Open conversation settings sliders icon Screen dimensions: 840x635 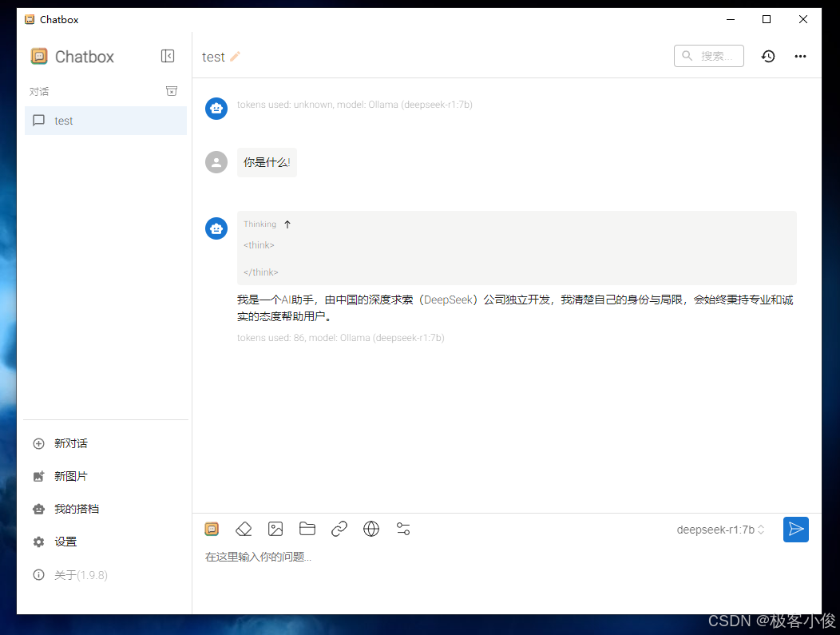(403, 530)
